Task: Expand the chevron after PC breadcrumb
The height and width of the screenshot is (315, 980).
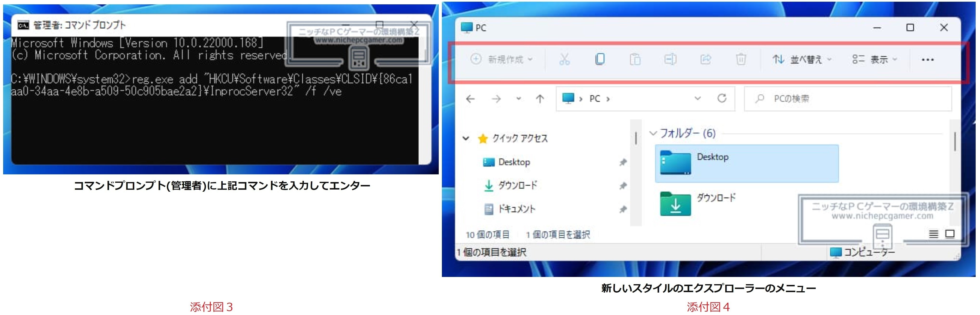Action: pyautogui.click(x=608, y=99)
